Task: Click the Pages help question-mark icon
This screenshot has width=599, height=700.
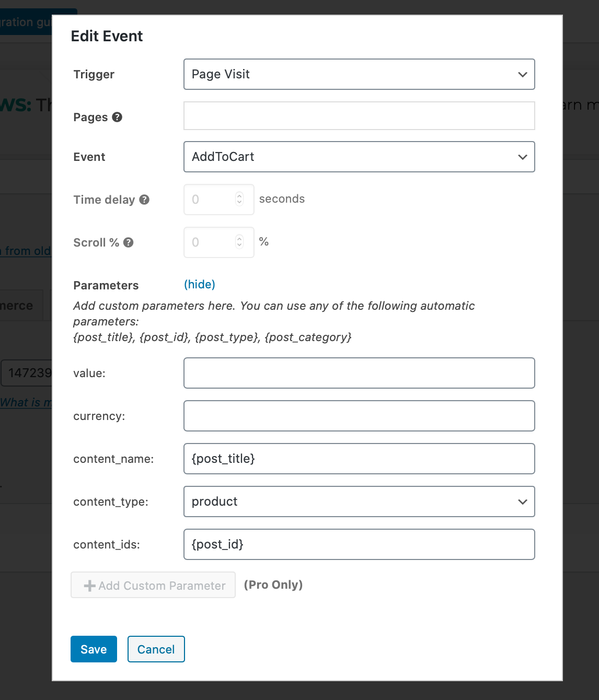Action: coord(117,117)
